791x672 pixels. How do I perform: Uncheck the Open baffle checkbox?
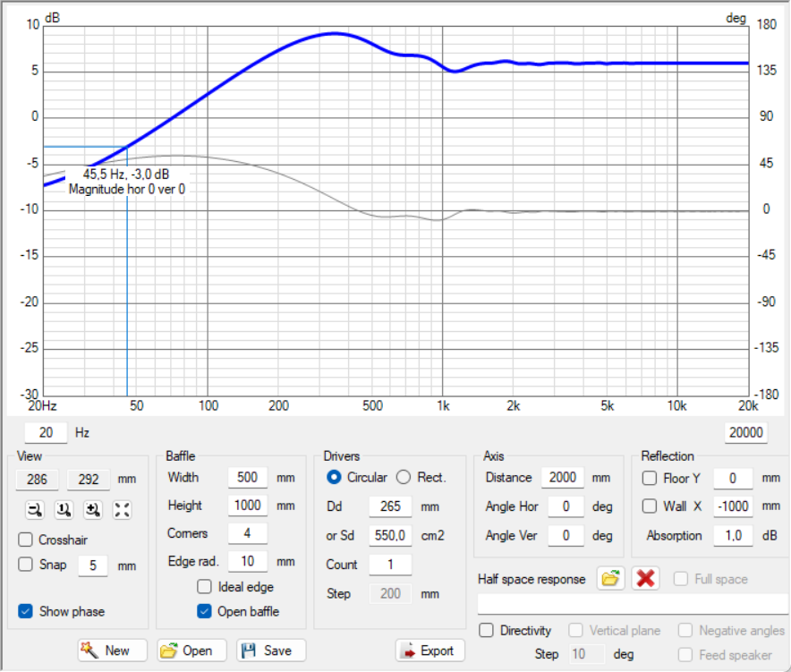click(x=204, y=611)
